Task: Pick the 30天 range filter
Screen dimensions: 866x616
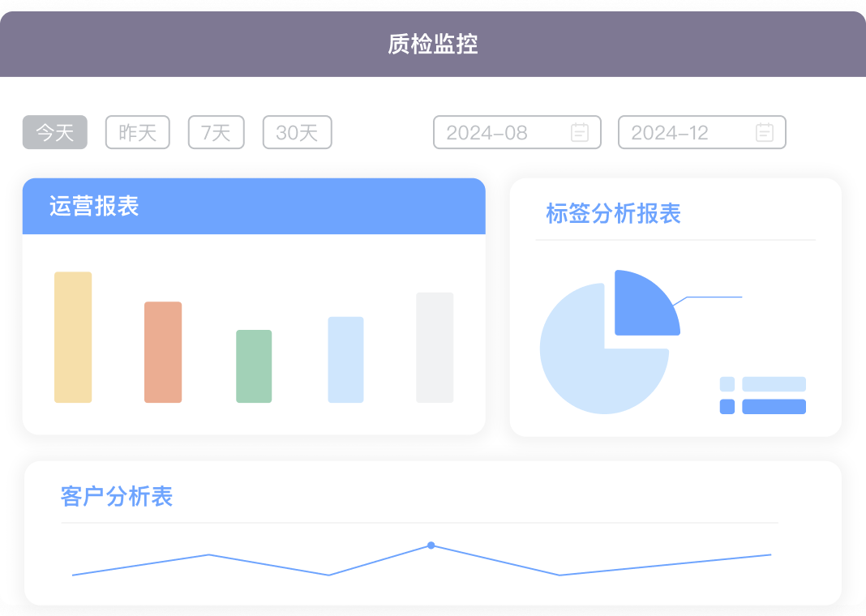Action: pyautogui.click(x=297, y=132)
